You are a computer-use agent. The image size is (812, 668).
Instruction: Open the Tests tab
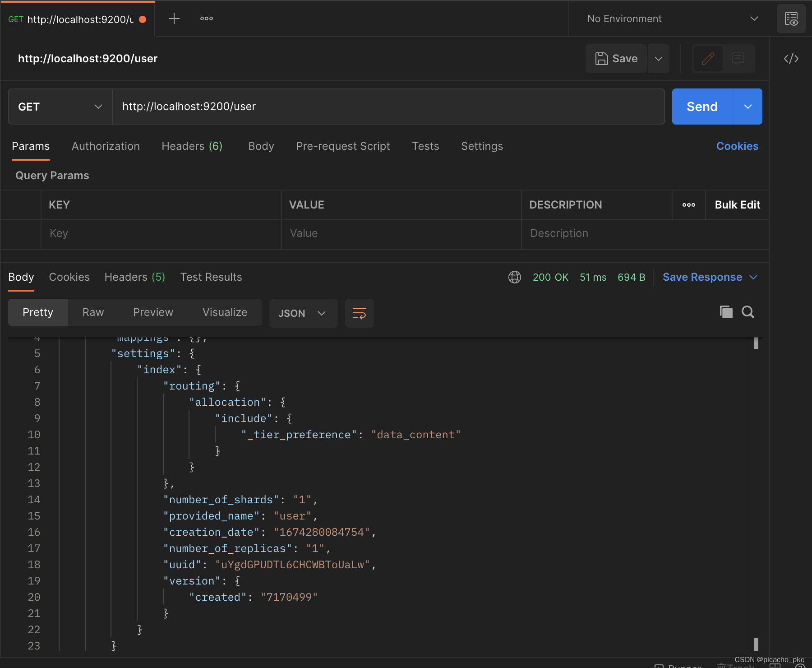tap(425, 146)
